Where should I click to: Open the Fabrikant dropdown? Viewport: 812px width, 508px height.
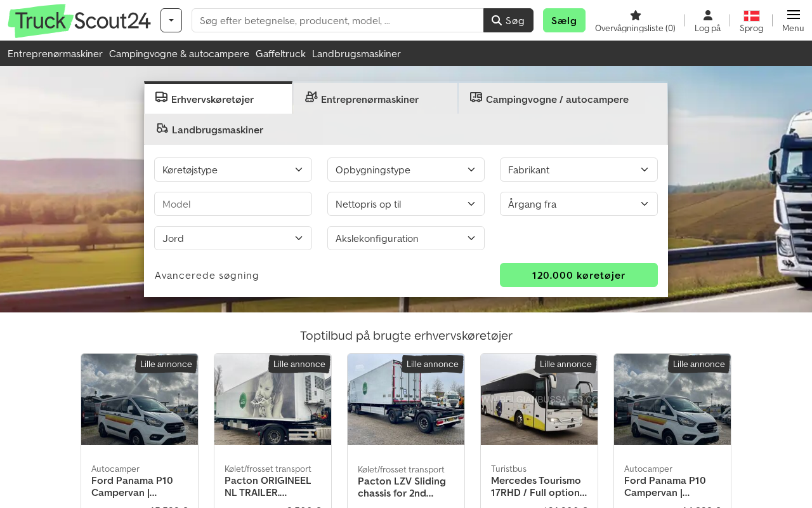579,170
